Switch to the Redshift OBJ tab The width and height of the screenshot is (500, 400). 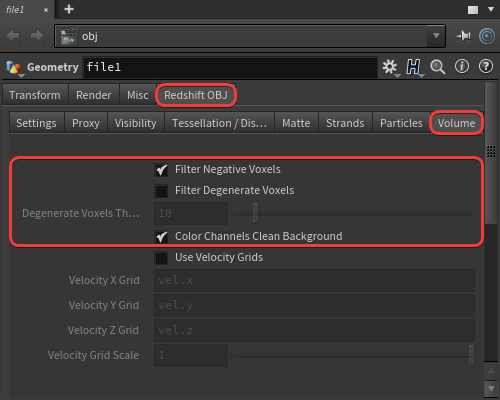click(196, 95)
